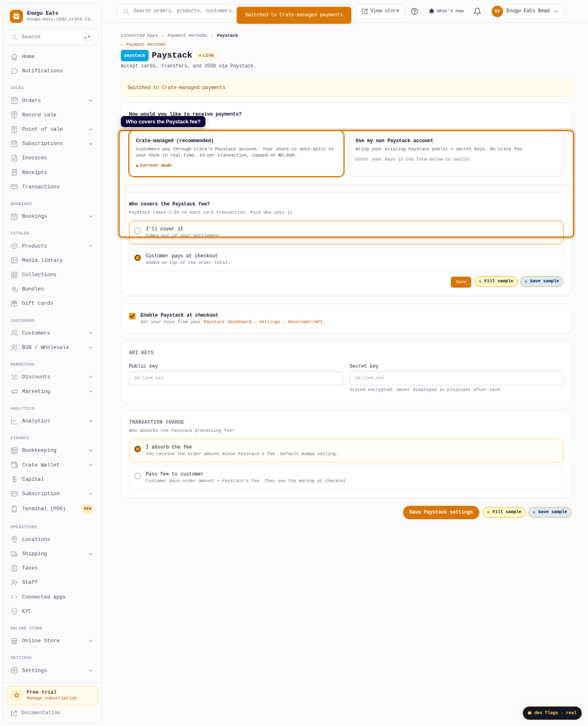Click the Home icon in sidebar
Image resolution: width=588 pixels, height=726 pixels.
click(14, 56)
